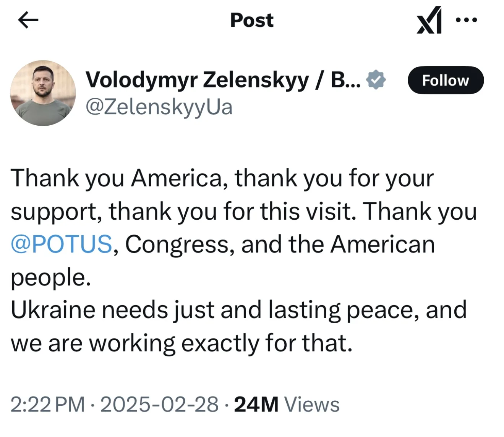Click the word 'people.' in the post

51,277
